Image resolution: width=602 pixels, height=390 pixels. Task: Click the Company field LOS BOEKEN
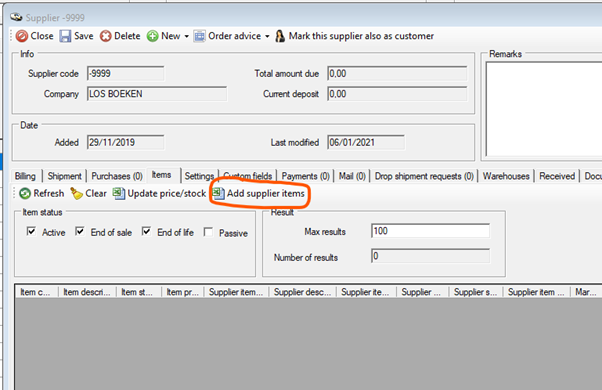(157, 94)
